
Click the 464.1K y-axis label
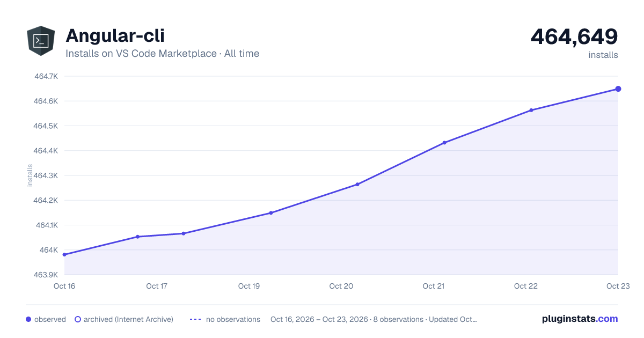[x=46, y=225]
